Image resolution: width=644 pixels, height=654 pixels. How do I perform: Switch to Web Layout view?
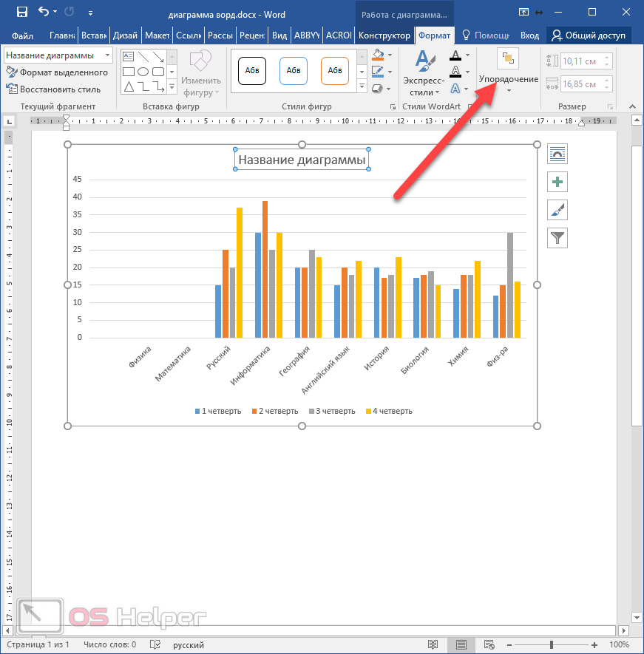[489, 644]
